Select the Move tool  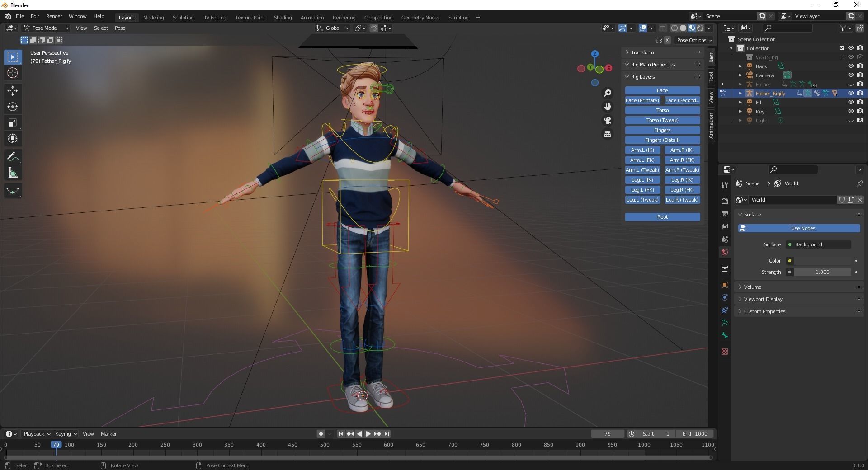13,91
